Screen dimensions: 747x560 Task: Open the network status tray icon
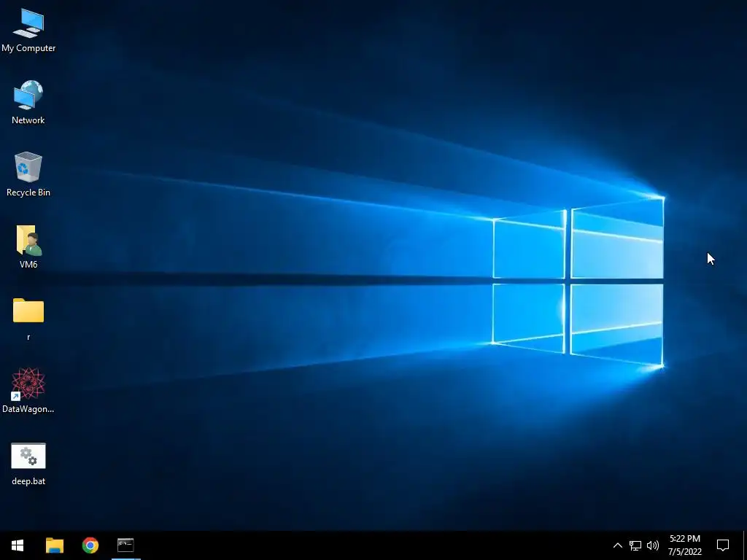click(x=635, y=545)
